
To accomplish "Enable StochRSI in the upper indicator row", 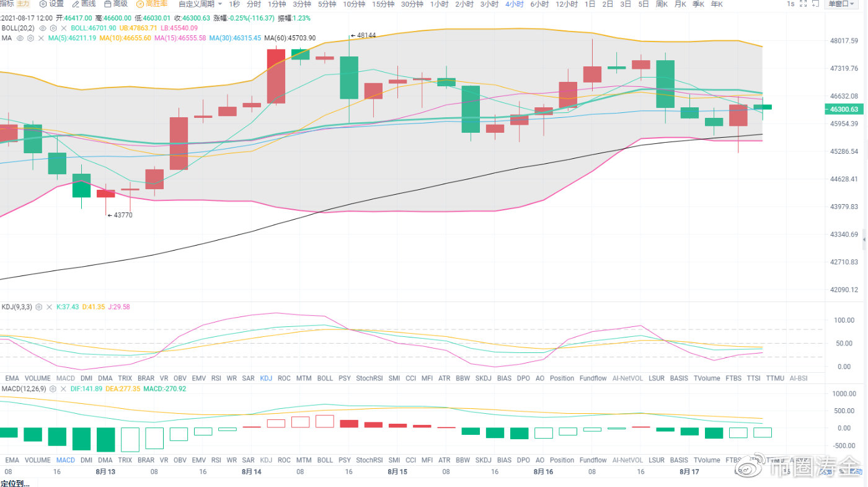I will [x=370, y=378].
